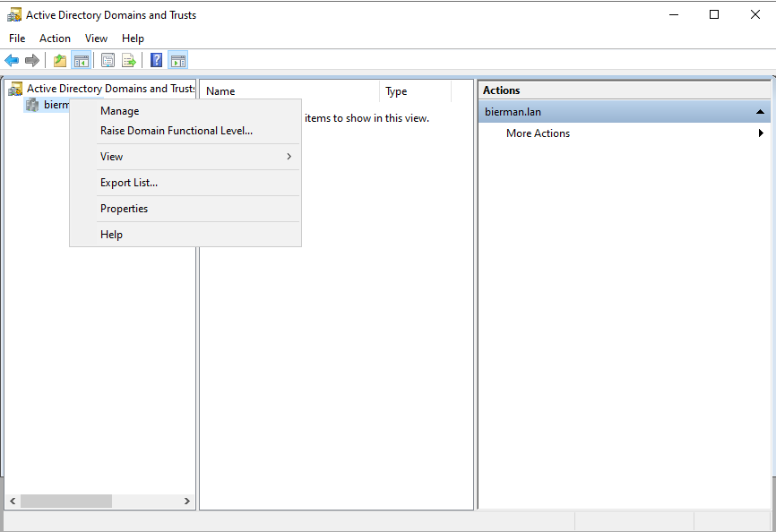Click the bierman.lan domain server icon
The image size is (776, 532).
pos(32,105)
